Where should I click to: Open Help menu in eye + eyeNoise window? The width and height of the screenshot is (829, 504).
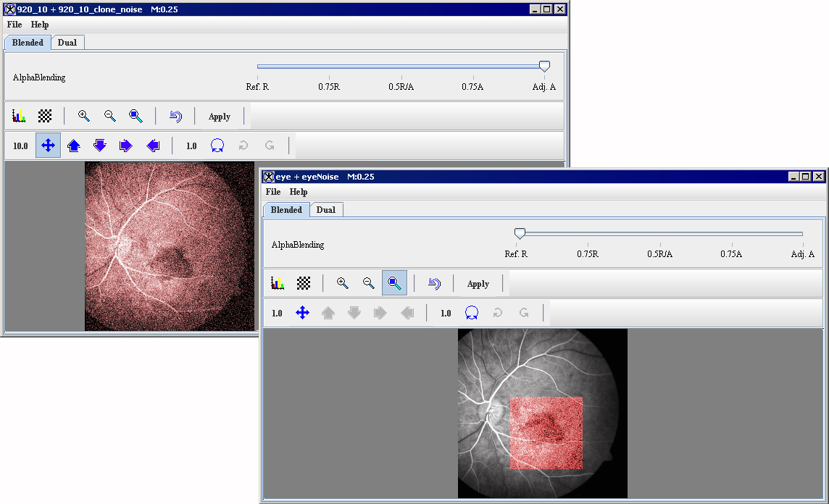[x=299, y=192]
